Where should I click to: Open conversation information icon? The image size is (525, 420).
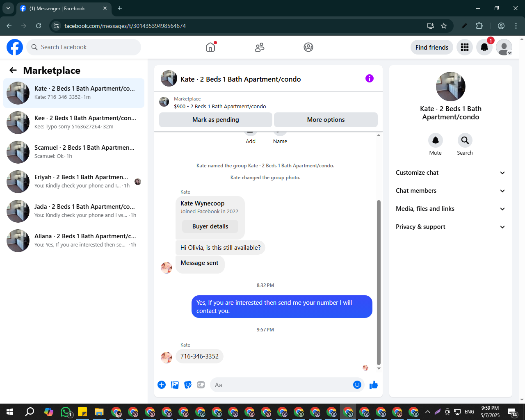point(370,78)
